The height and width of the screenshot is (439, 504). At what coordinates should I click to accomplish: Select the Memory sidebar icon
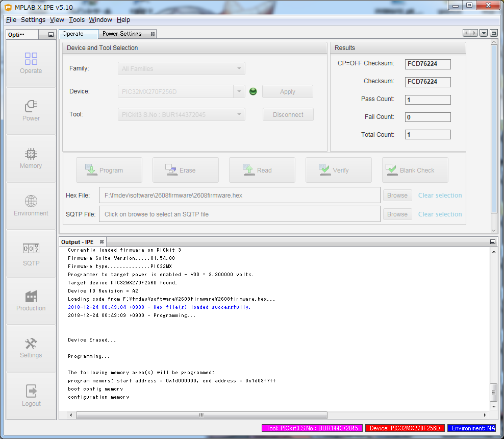tap(31, 158)
